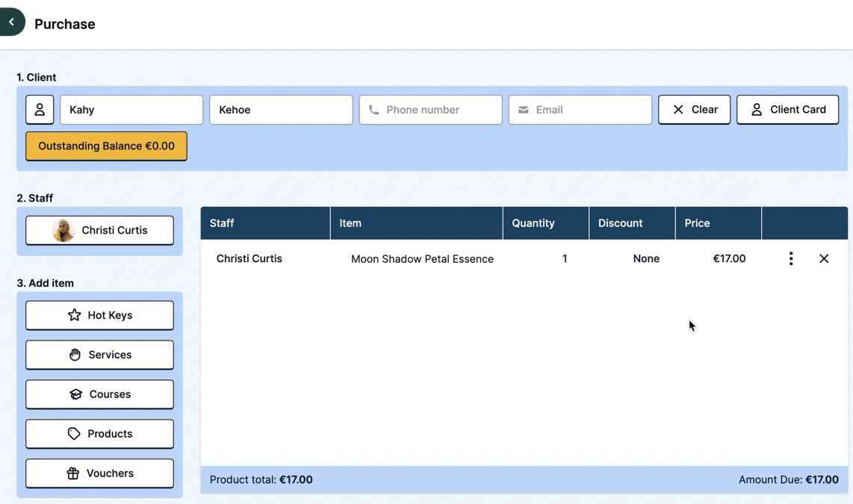Click the gift icon on Vouchers
853x504 pixels.
73,473
